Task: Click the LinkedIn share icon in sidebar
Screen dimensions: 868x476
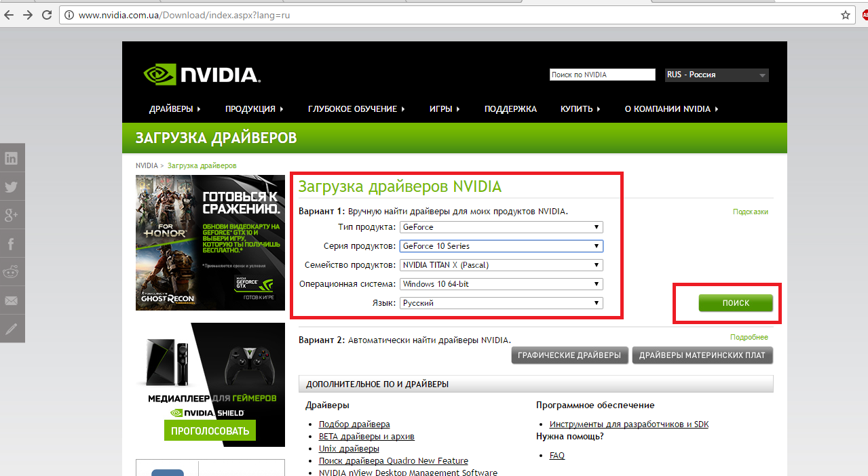Action: (x=12, y=159)
